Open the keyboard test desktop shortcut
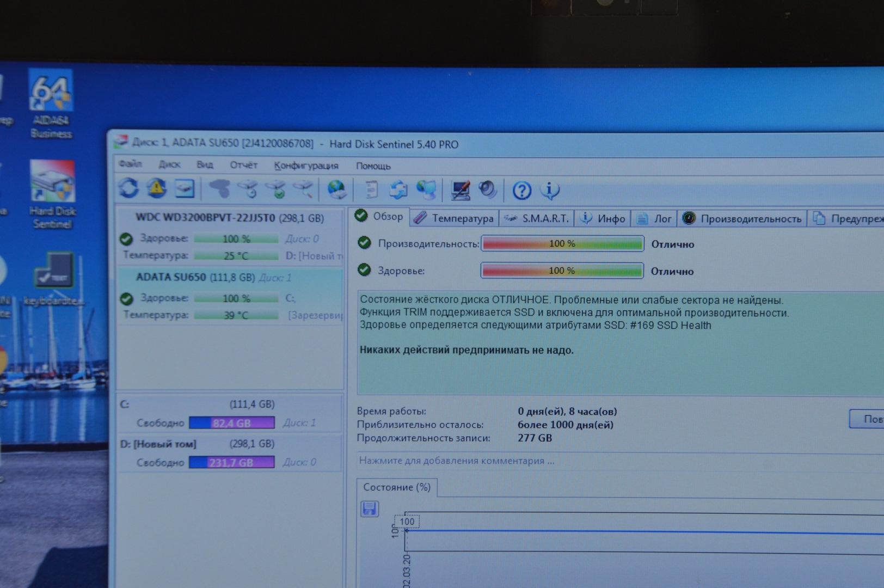Viewport: 884px width, 588px height. 53,279
